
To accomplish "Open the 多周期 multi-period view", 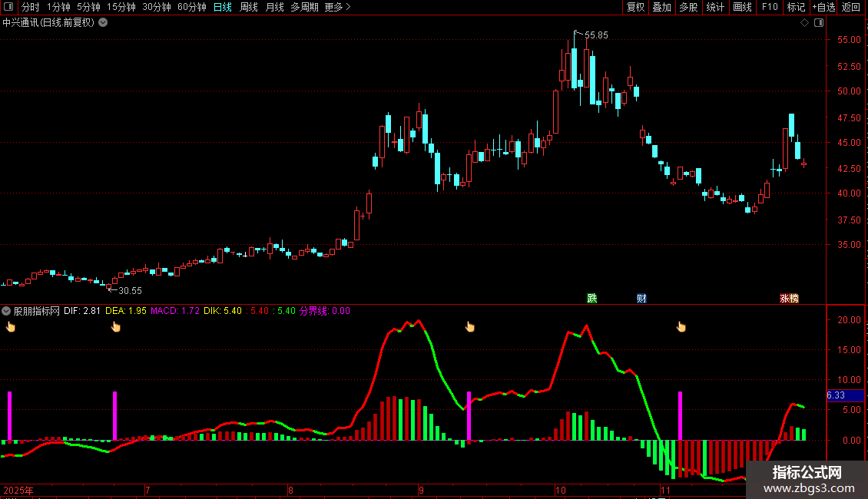I will [304, 7].
